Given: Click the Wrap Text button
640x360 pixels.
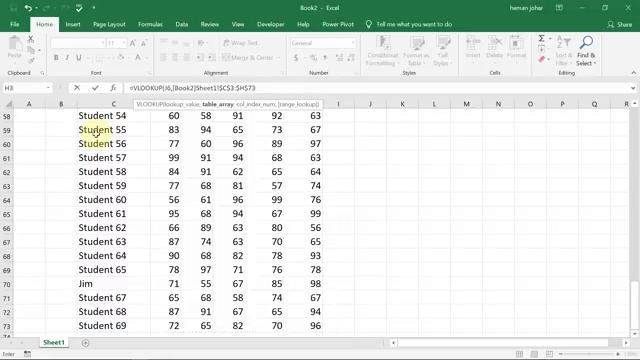Looking at the screenshot, I should [x=241, y=43].
